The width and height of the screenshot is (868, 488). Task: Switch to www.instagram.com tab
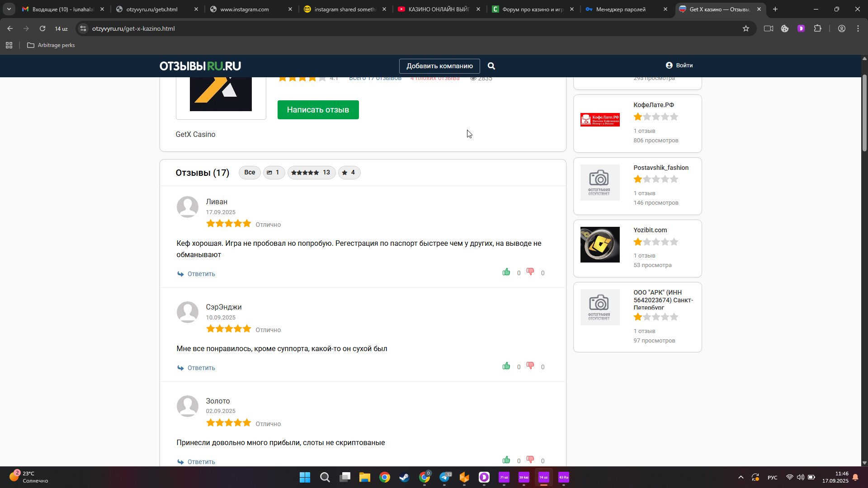[x=250, y=9]
